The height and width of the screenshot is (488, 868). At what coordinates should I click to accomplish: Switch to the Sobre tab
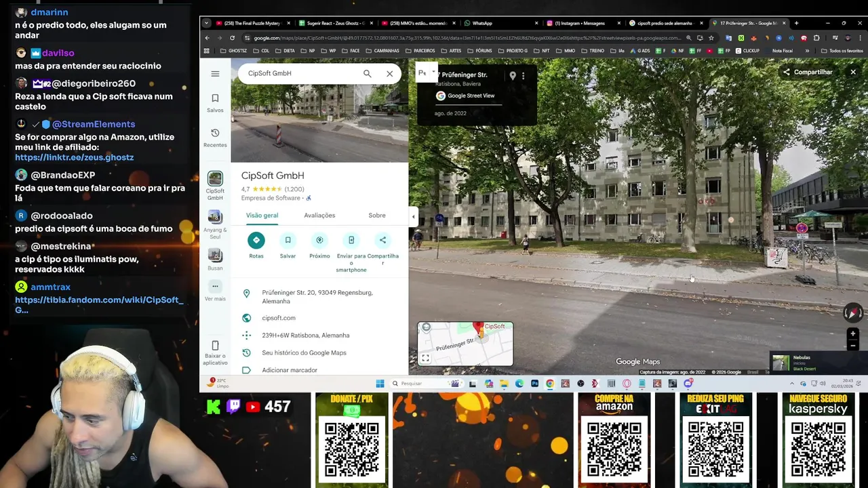[377, 216]
